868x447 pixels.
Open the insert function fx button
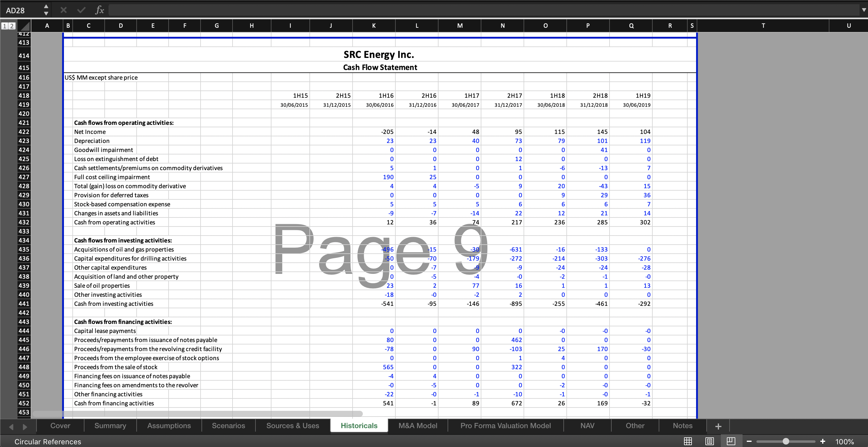tap(100, 10)
